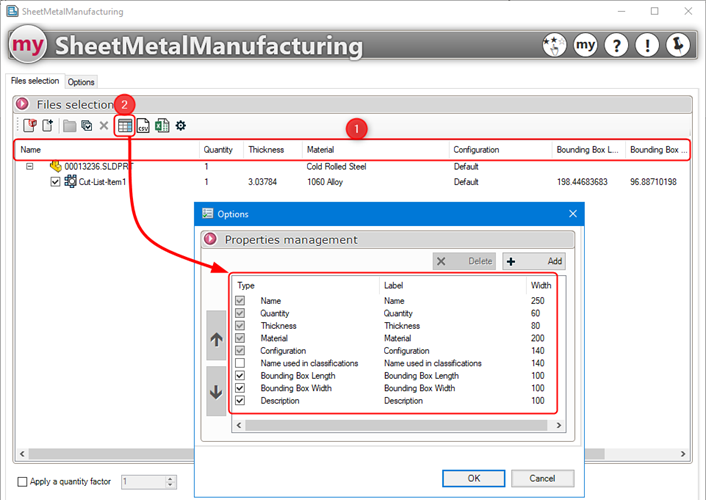The width and height of the screenshot is (706, 500).
Task: Increase the quantity factor spinner
Action: 170,478
